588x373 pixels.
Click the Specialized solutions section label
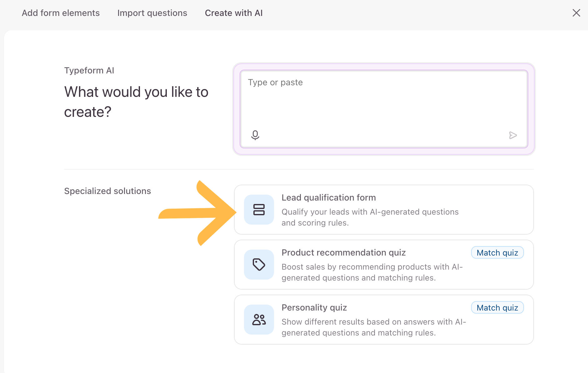click(x=107, y=191)
